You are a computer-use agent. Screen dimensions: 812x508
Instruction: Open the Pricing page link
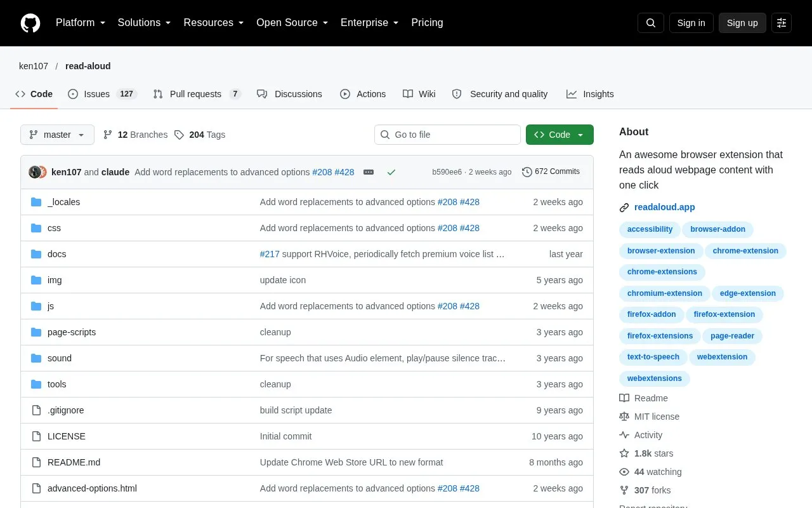coord(427,23)
